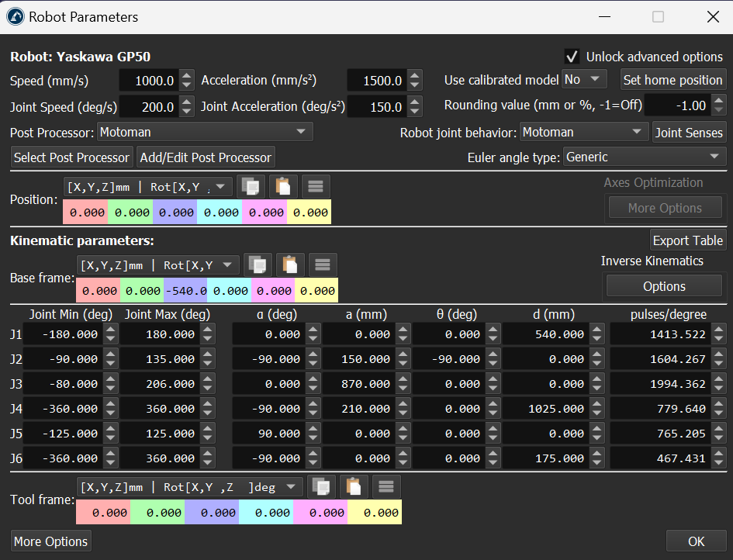Viewport: 733px width, 560px height.
Task: Paste values into Base frame
Action: pos(290,264)
